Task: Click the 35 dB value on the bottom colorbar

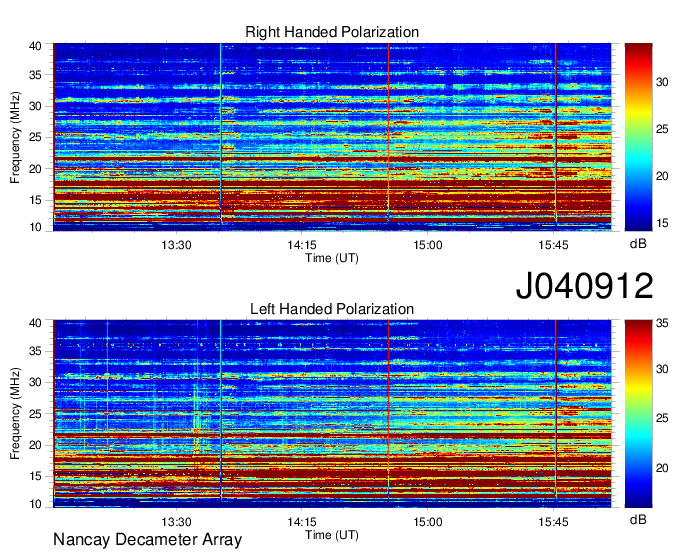Action: pyautogui.click(x=662, y=323)
